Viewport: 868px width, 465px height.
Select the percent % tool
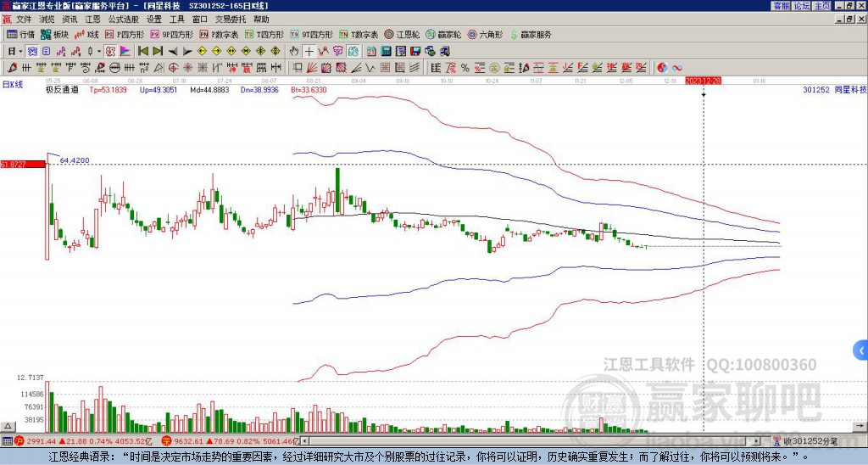click(x=465, y=68)
